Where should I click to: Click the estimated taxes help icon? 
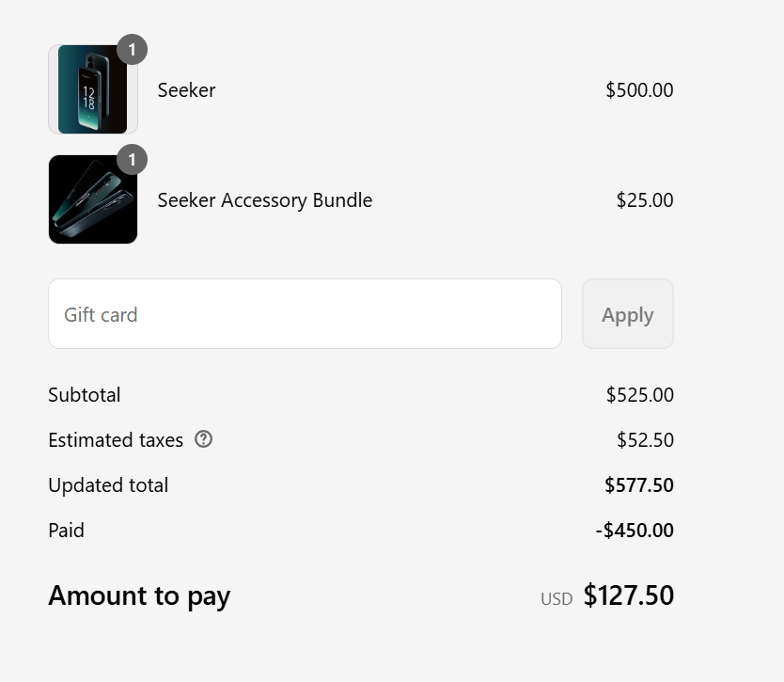203,439
